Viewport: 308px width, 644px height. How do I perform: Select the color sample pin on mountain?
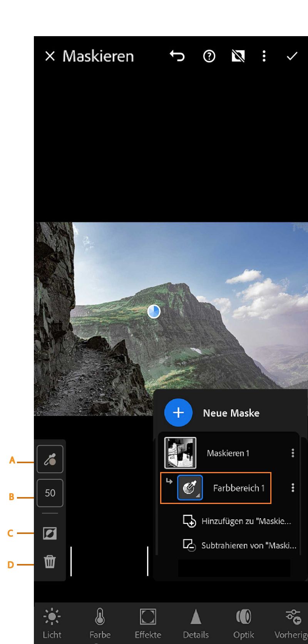[154, 311]
